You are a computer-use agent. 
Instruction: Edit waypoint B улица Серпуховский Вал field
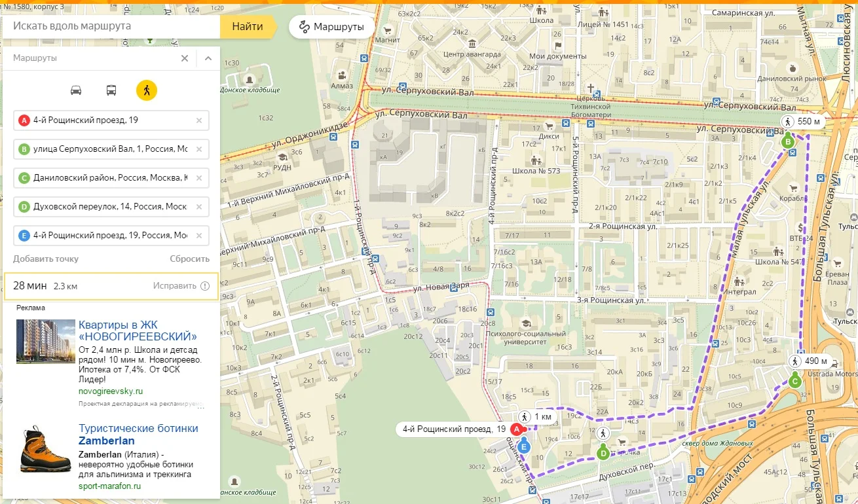(x=111, y=149)
